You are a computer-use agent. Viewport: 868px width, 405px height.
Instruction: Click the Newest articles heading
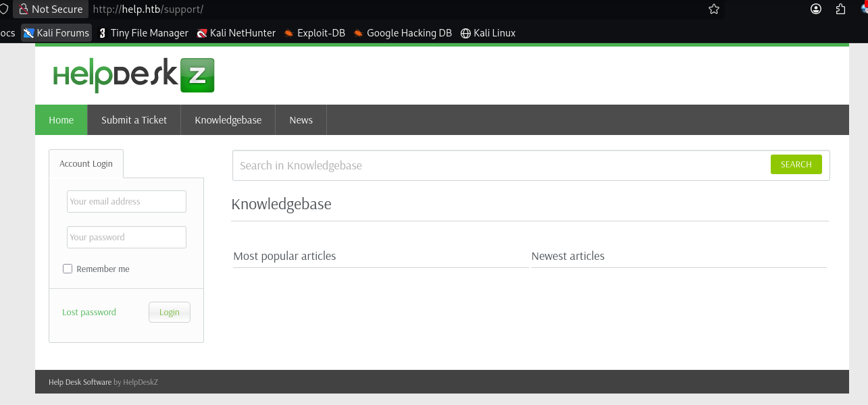click(568, 256)
